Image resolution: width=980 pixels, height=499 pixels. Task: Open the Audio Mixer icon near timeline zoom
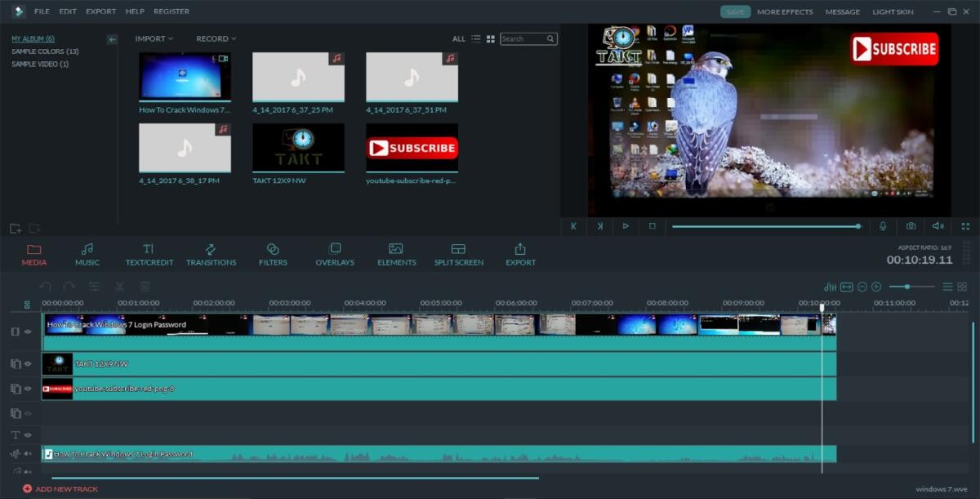pos(831,287)
